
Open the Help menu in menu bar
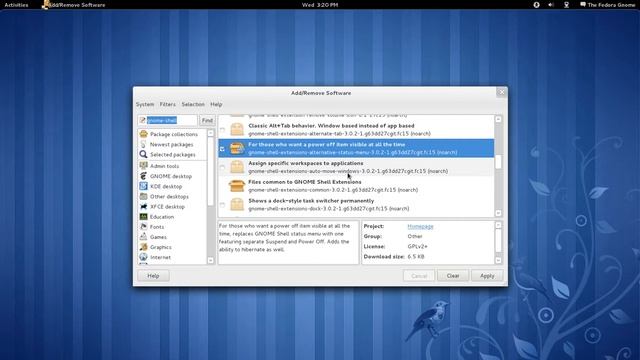pyautogui.click(x=216, y=104)
